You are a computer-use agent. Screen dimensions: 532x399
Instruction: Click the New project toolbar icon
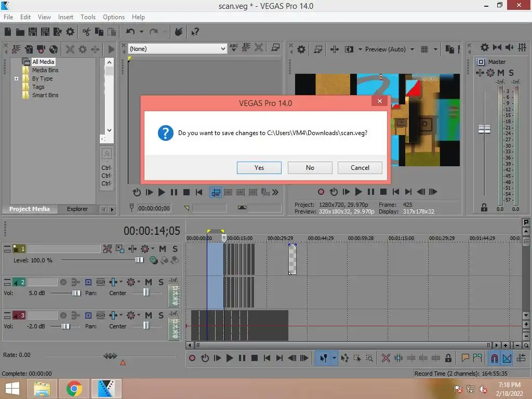click(7, 32)
